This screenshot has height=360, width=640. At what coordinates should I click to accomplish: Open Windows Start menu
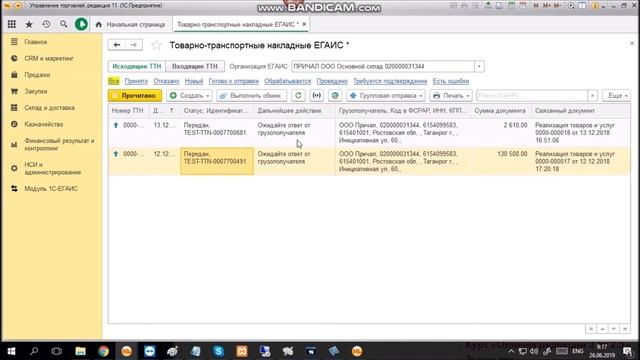[11, 351]
